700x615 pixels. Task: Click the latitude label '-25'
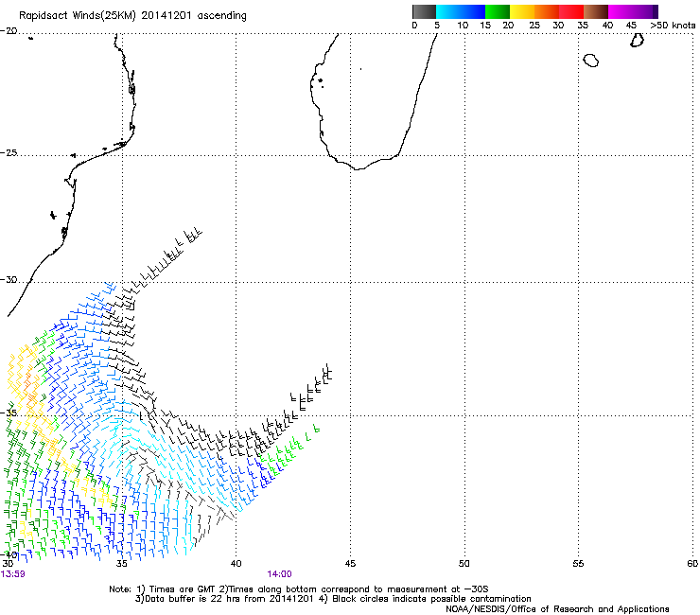click(9, 153)
